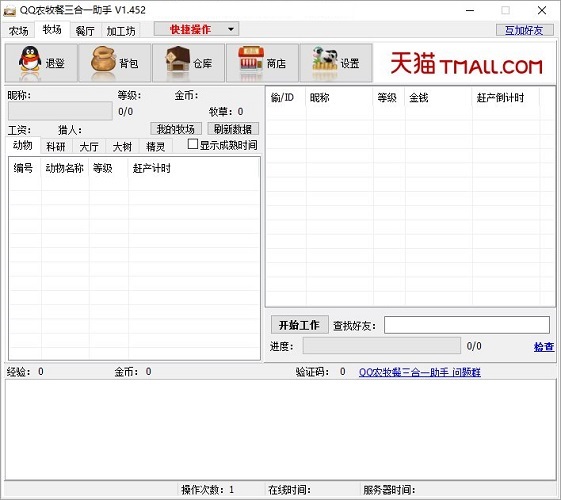This screenshot has height=500, width=561.
Task: Click the 互加好友 button
Action: 524,30
